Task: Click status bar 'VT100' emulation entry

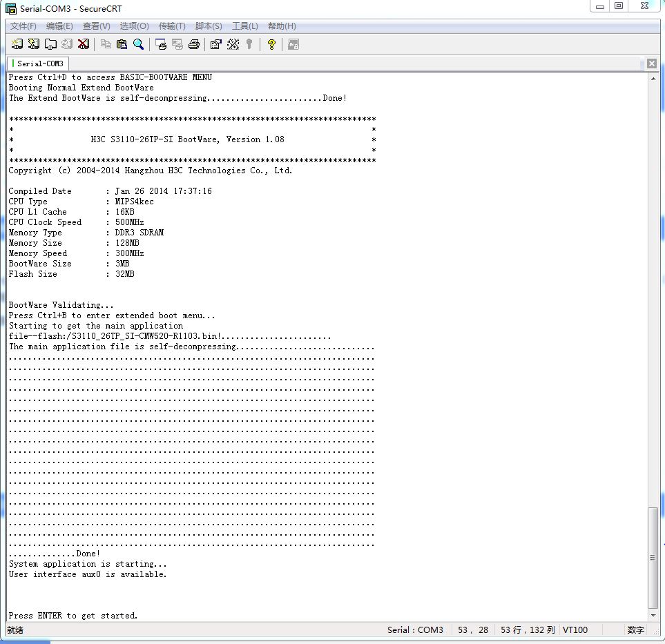Action: tap(575, 630)
